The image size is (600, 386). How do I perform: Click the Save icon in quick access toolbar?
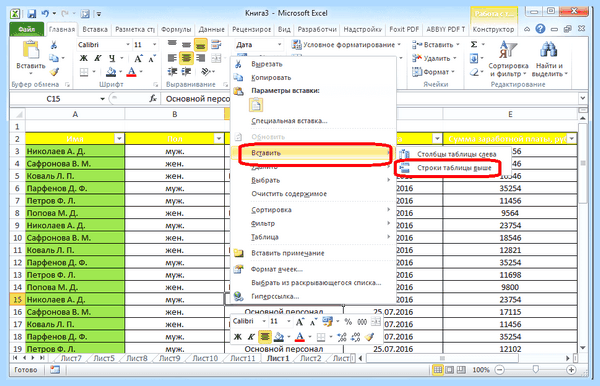pos(31,14)
